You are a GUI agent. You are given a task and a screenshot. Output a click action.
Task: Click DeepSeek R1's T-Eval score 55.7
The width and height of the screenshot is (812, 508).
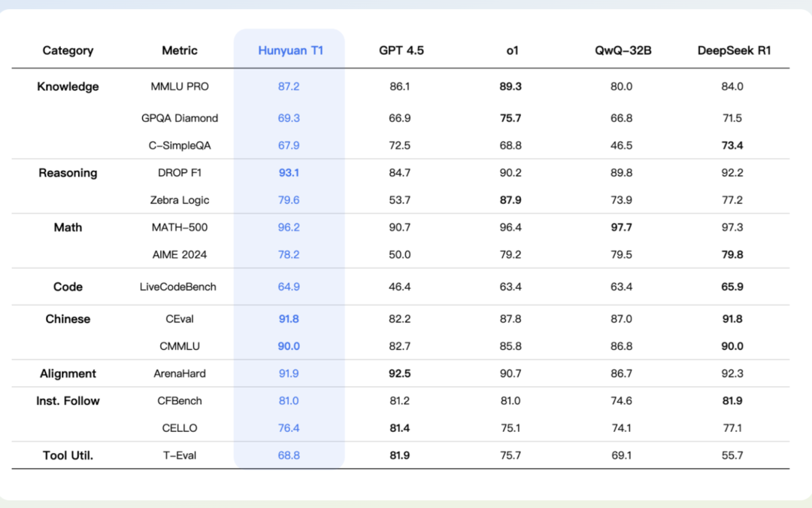[x=732, y=455]
